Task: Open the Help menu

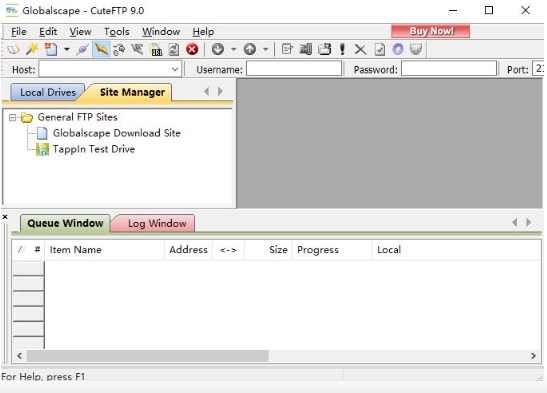Action: click(x=203, y=32)
